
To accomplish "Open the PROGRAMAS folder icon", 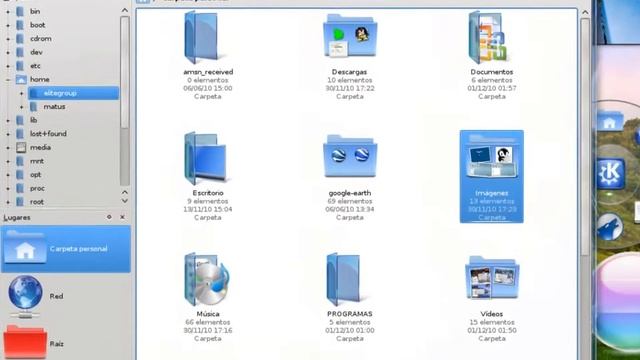I will [x=344, y=279].
